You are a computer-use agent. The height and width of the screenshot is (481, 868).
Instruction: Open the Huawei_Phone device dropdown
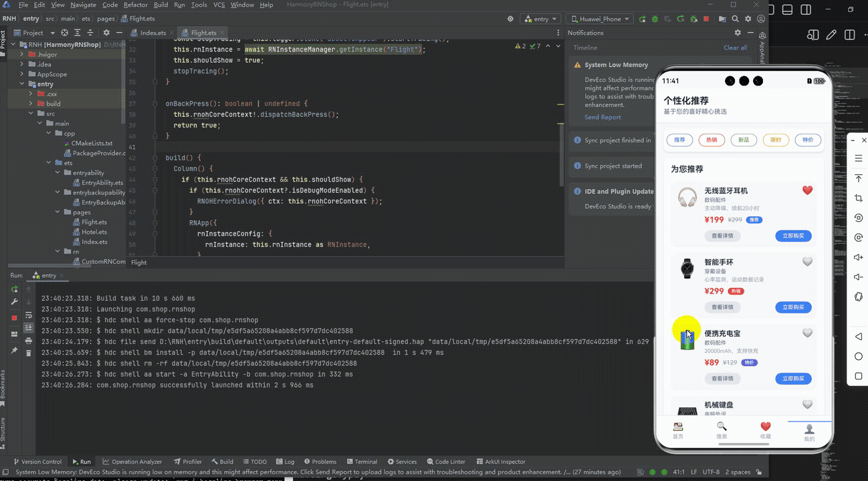[599, 19]
